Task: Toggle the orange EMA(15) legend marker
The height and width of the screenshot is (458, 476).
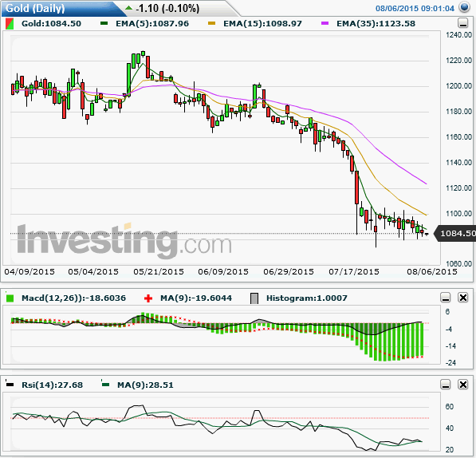Action: (211, 23)
